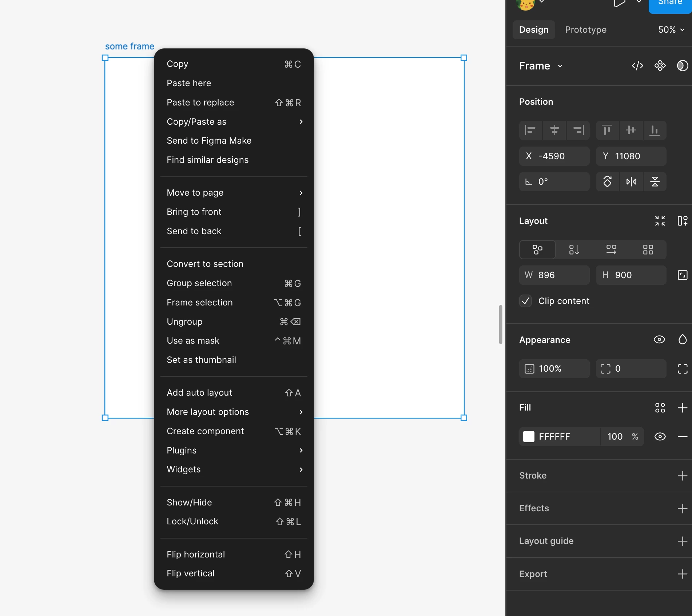Remove the FFFFFF fill
This screenshot has height=616, width=692.
click(683, 436)
